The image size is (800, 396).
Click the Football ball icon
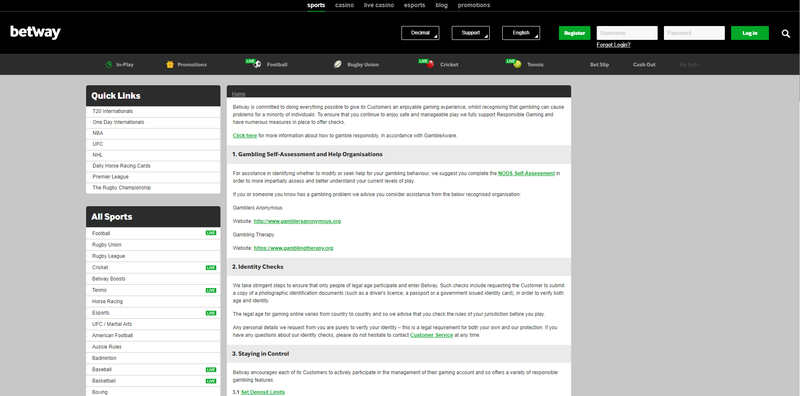tap(257, 64)
